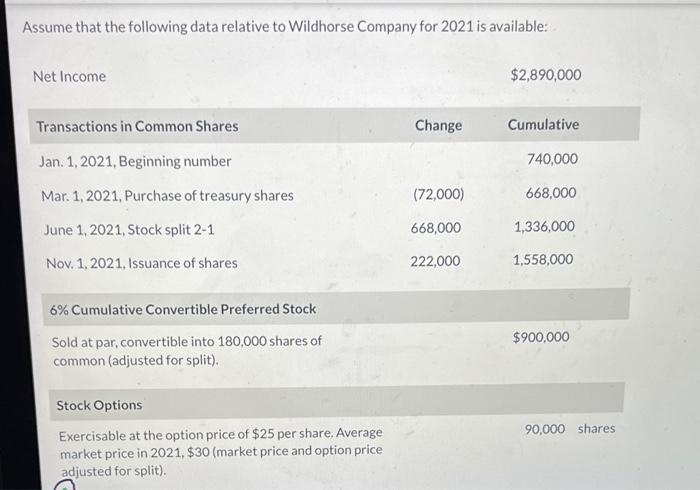This screenshot has width=700, height=490.
Task: Click the Net Income label
Action: [69, 76]
